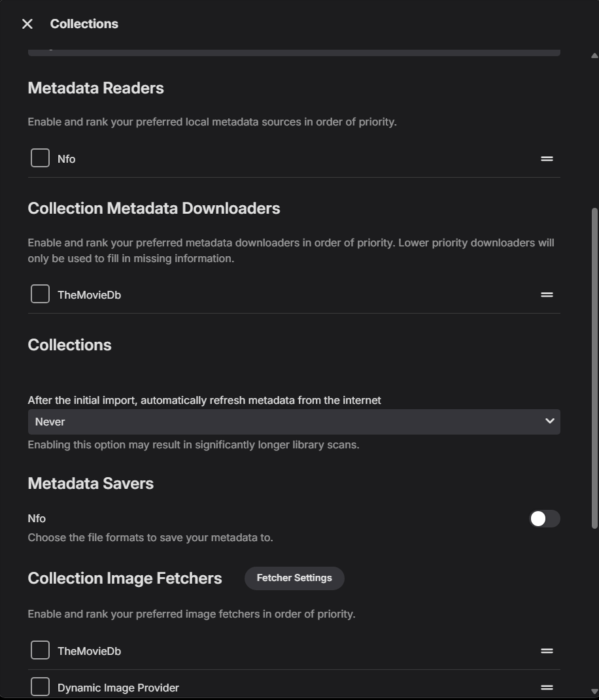The height and width of the screenshot is (700, 599).
Task: Check TheMovieDb under Collection Metadata Downloaders
Action: pyautogui.click(x=40, y=293)
